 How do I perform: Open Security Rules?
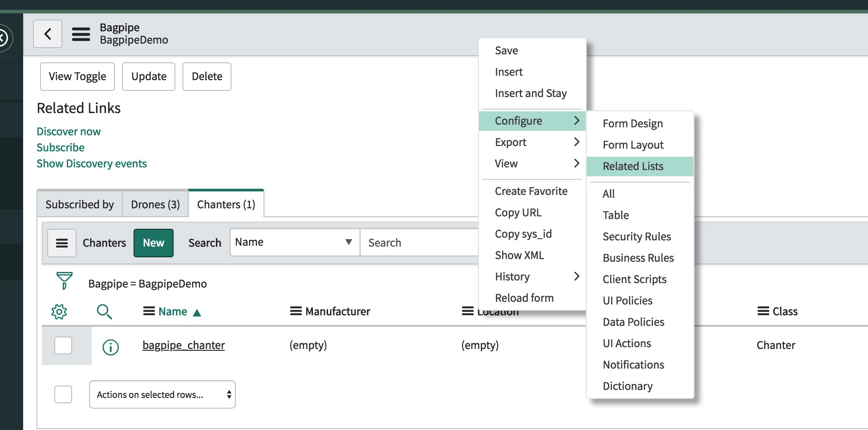pos(640,236)
